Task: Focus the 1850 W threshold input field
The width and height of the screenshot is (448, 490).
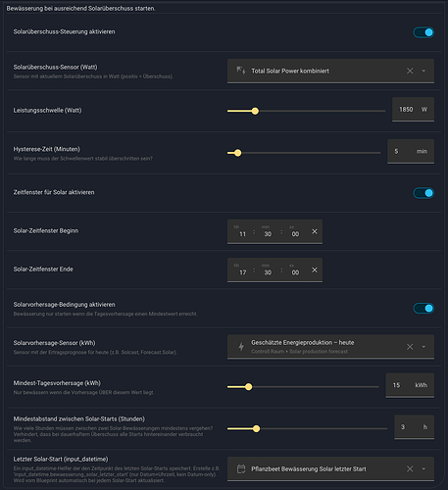Action: click(x=413, y=110)
